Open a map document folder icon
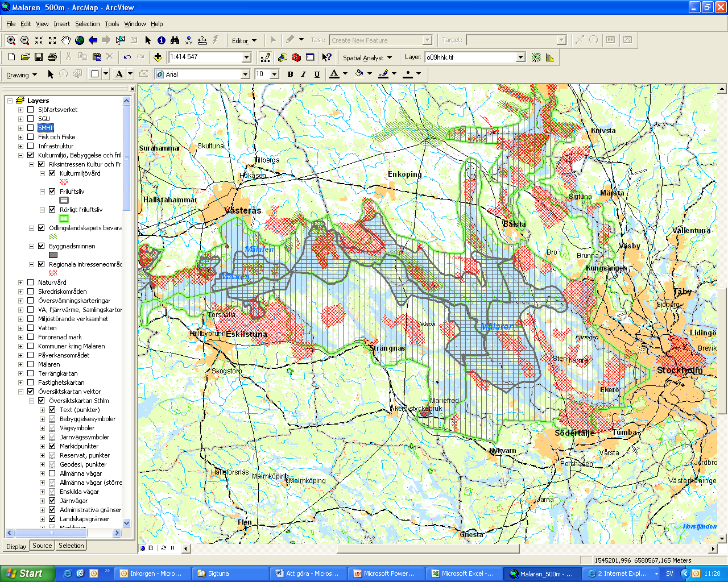This screenshot has width=728, height=582. pyautogui.click(x=25, y=57)
